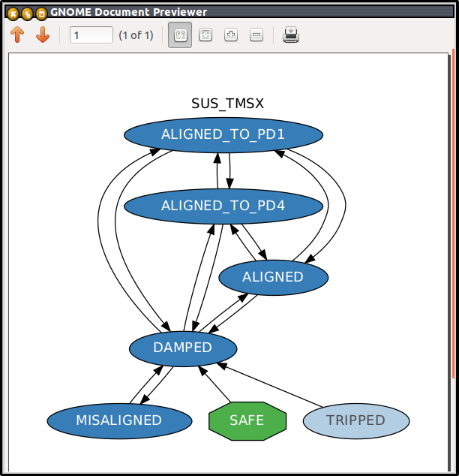Click the GNOME Document Previewer title bar
This screenshot has height=476, width=459.
point(229,12)
